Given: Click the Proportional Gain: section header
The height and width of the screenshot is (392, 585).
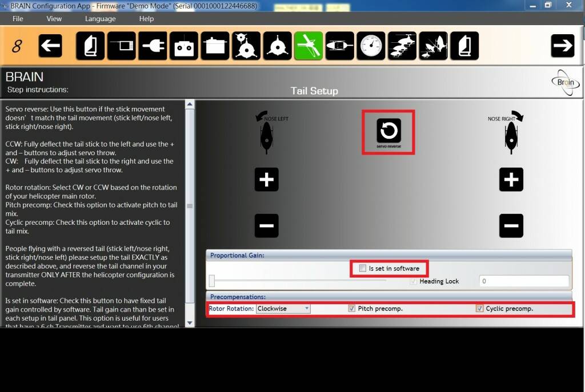Looking at the screenshot, I should click(x=237, y=255).
